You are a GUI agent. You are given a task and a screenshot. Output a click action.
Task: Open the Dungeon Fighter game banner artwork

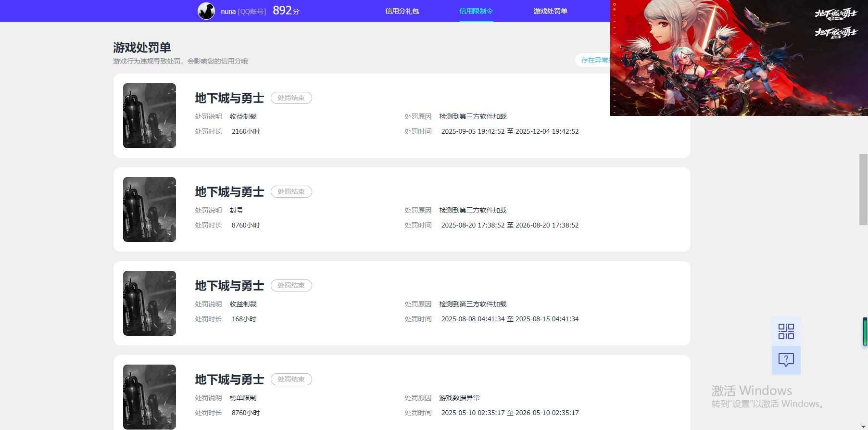click(x=739, y=58)
